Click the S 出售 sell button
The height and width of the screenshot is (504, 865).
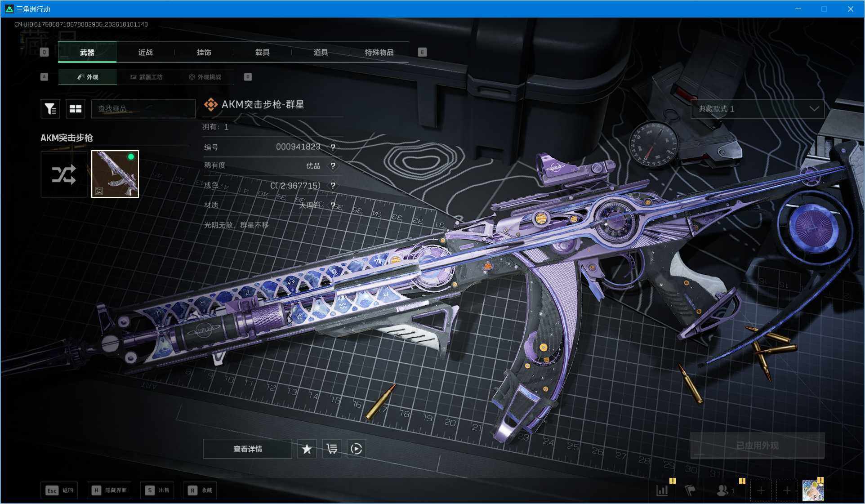tap(157, 490)
